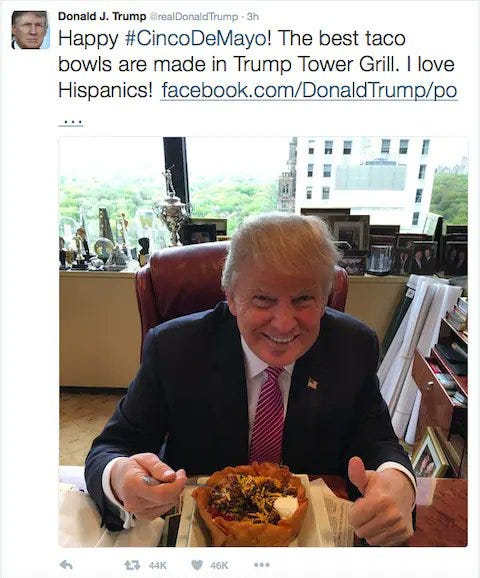Click the pink striped tie in photo

click(269, 415)
